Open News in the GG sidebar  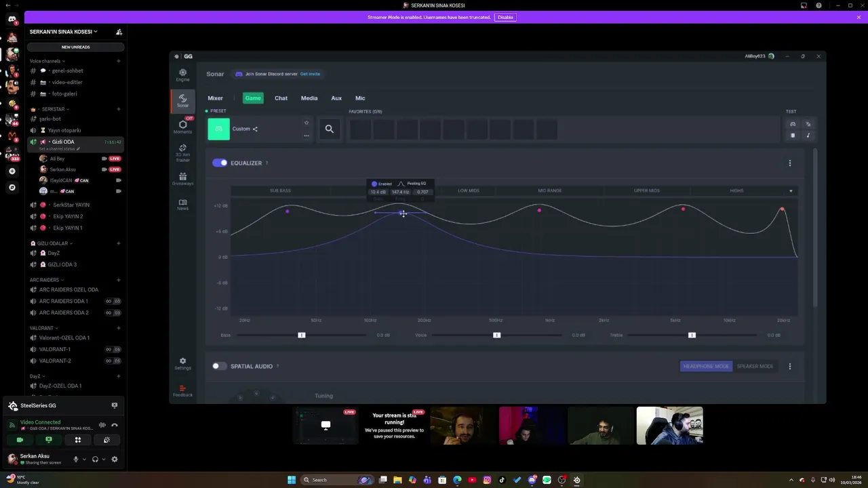click(182, 204)
